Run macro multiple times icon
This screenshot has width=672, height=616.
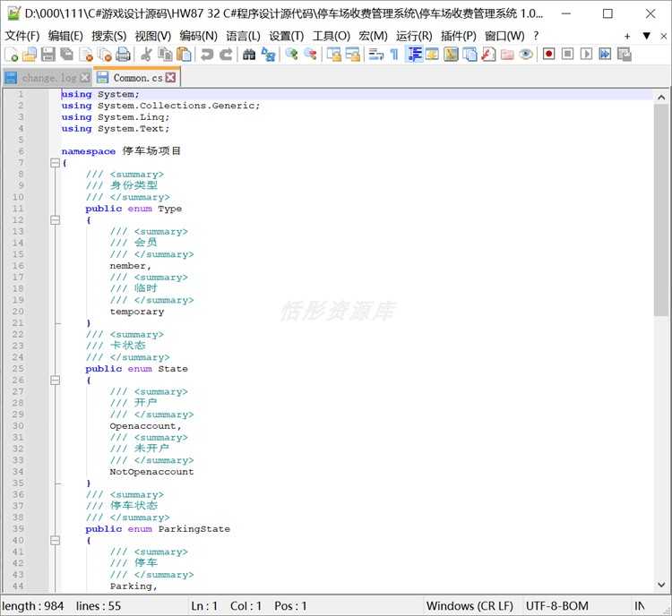[605, 54]
